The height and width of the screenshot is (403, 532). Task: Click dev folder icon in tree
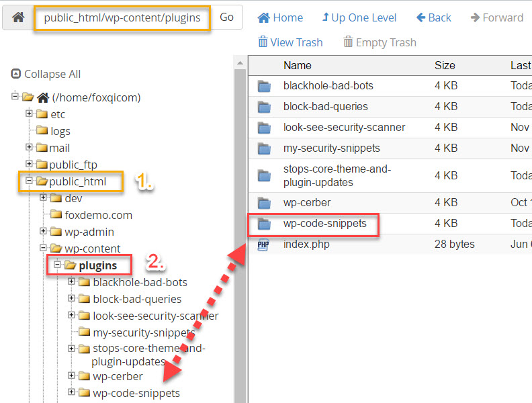pos(56,197)
